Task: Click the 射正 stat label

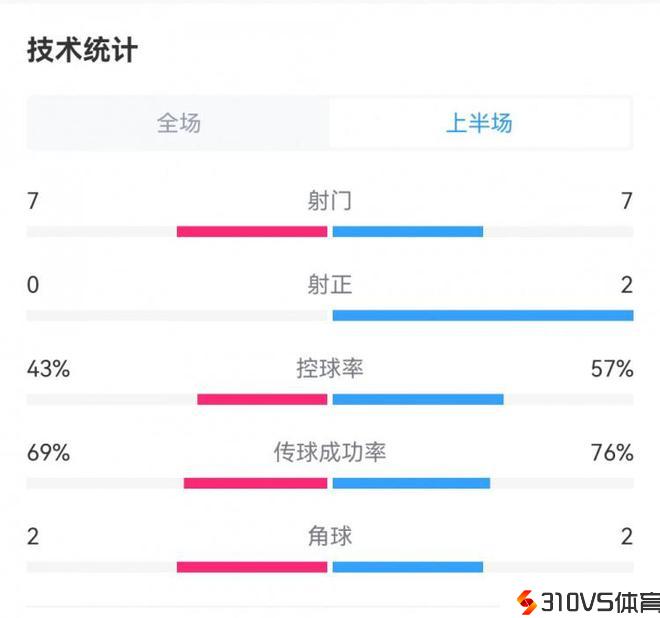Action: [x=330, y=285]
